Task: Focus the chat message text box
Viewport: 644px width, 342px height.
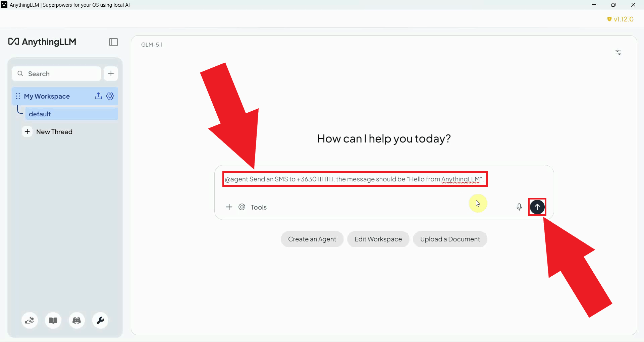Action: (x=355, y=179)
